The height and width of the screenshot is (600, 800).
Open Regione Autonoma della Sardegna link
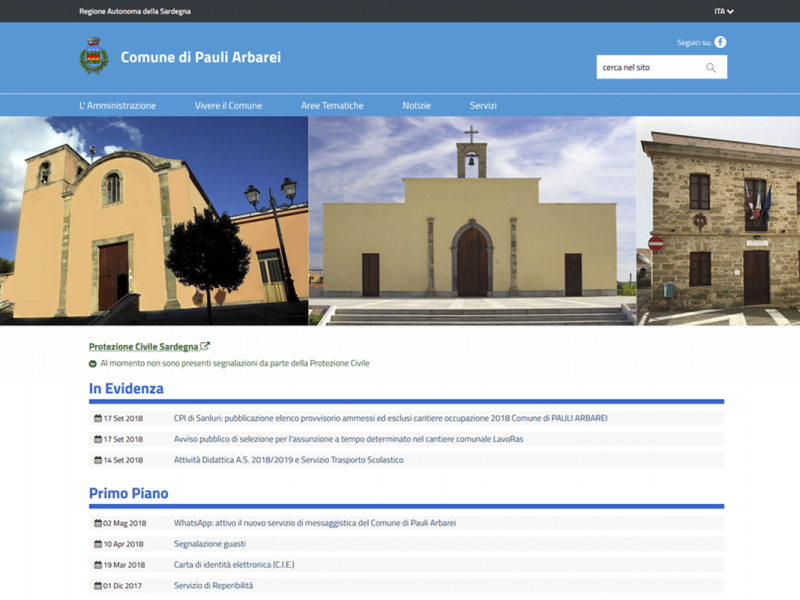tap(135, 11)
